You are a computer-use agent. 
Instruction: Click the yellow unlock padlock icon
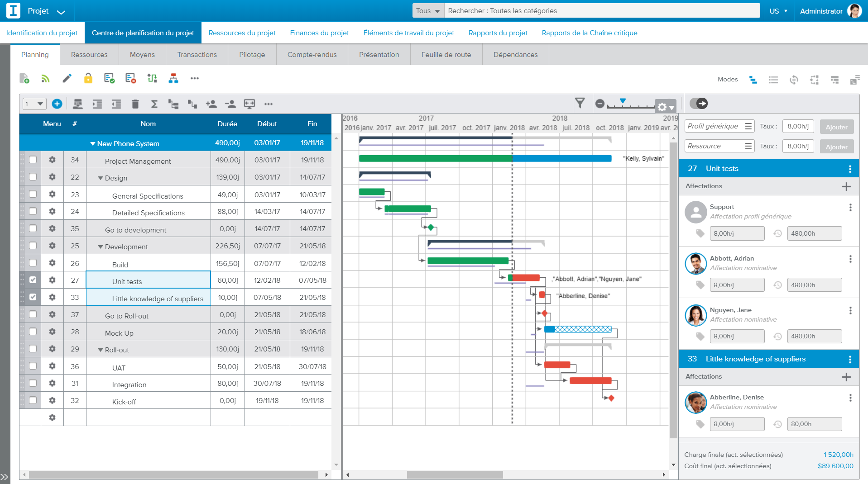(x=88, y=78)
